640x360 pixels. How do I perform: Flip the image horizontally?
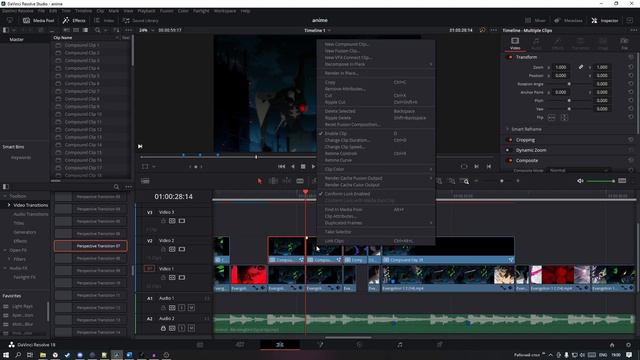pyautogui.click(x=551, y=118)
